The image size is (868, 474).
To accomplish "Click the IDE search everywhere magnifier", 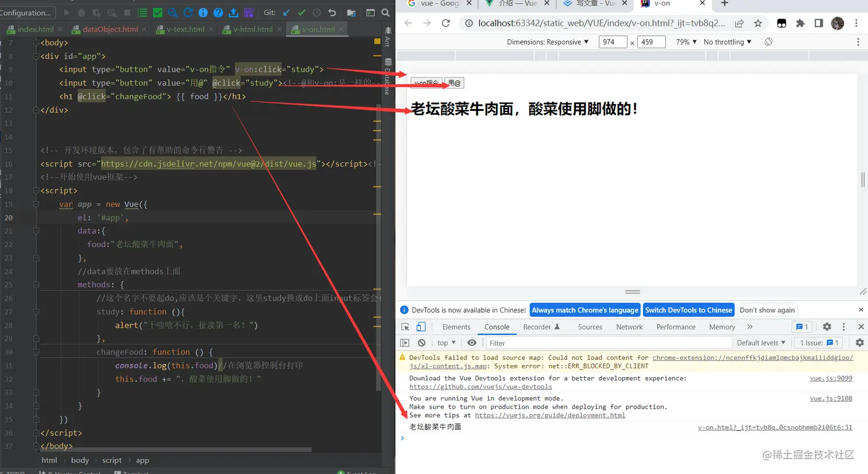I will pos(385,13).
